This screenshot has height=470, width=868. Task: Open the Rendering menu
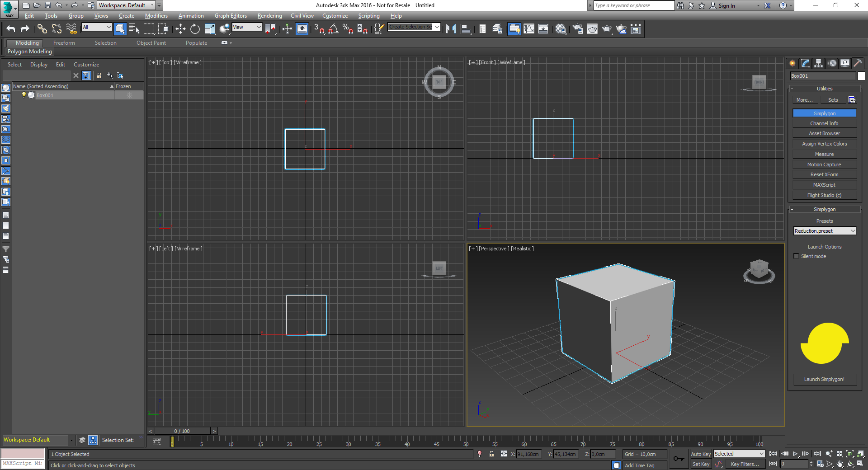click(269, 15)
